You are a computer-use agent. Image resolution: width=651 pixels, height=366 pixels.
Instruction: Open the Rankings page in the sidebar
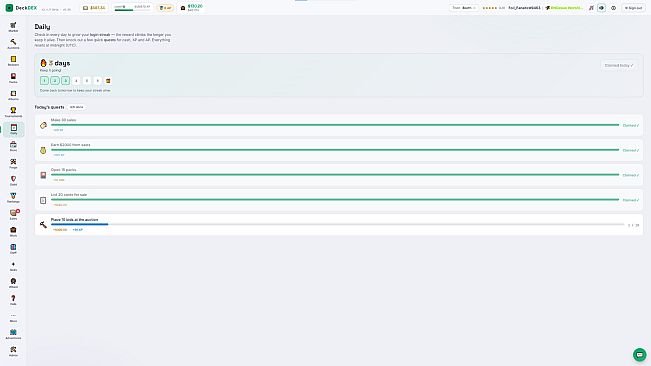click(13, 198)
